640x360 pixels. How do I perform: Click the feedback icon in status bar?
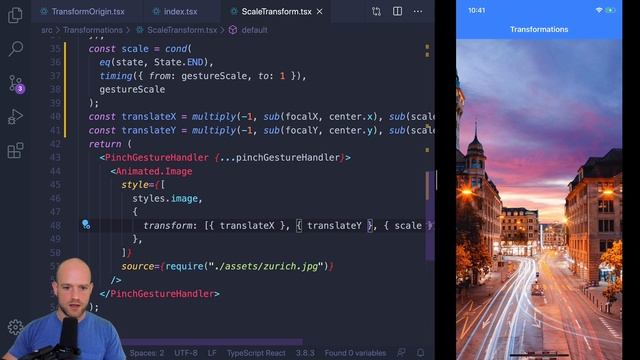tap(401, 352)
